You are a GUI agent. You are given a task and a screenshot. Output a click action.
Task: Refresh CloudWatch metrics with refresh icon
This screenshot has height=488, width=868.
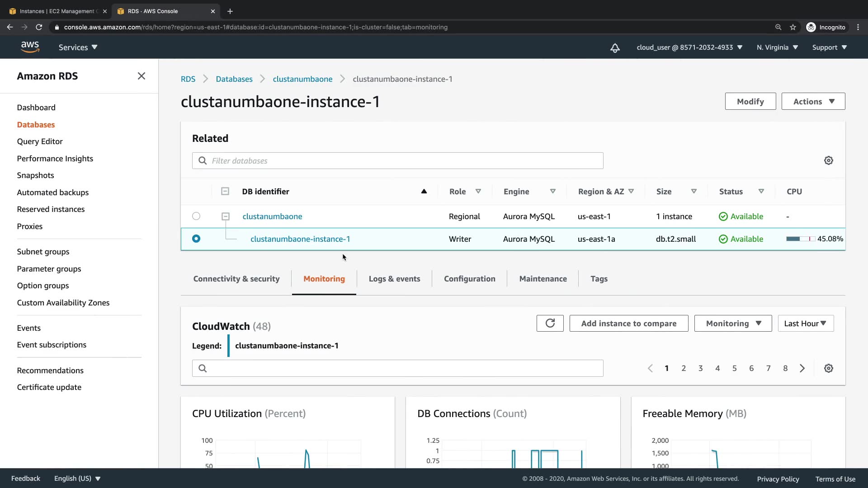coord(550,323)
